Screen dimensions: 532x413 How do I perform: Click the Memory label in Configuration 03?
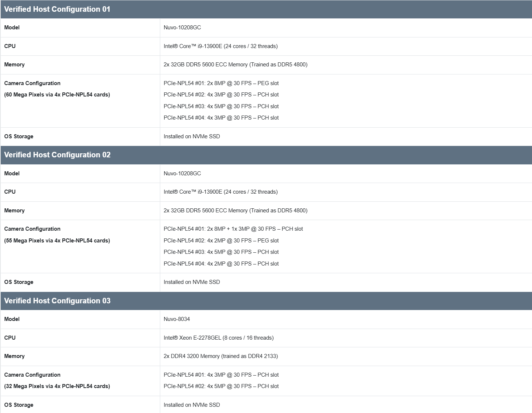point(14,356)
